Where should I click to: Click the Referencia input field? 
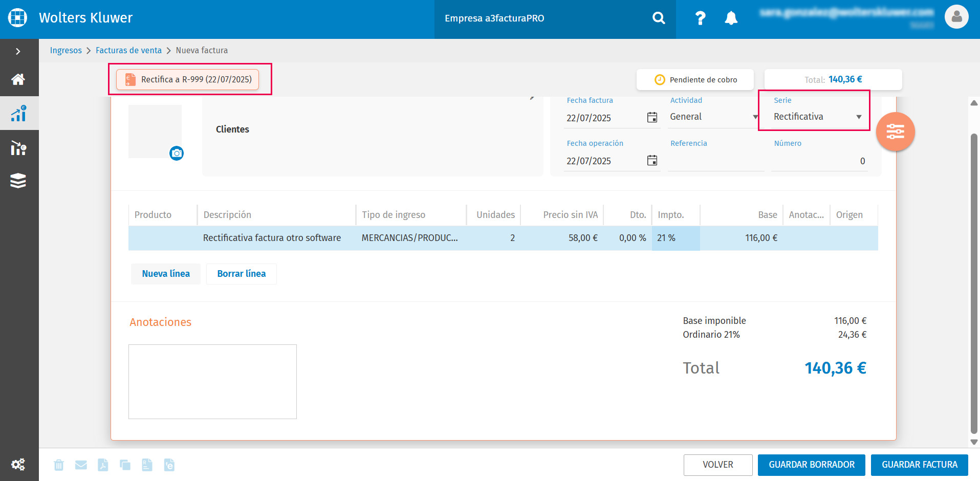tap(715, 161)
